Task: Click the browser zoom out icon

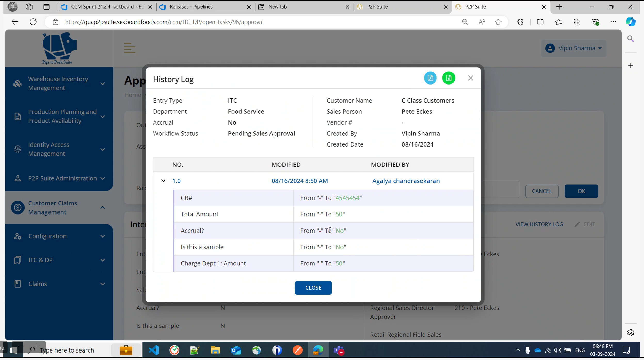Action: coord(465,22)
